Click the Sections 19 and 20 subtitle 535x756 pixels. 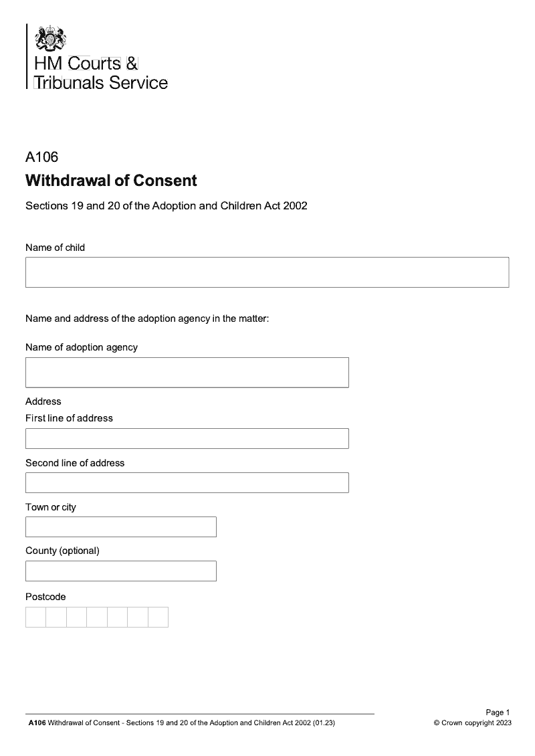click(166, 206)
